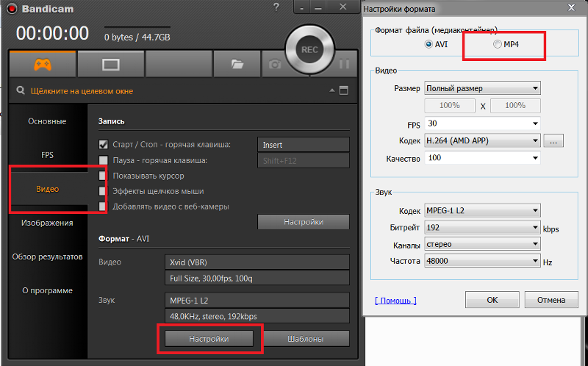Open audio Кодек MPEG-1 L2 dropdown
Screen dimensions: 588x366
482,210
